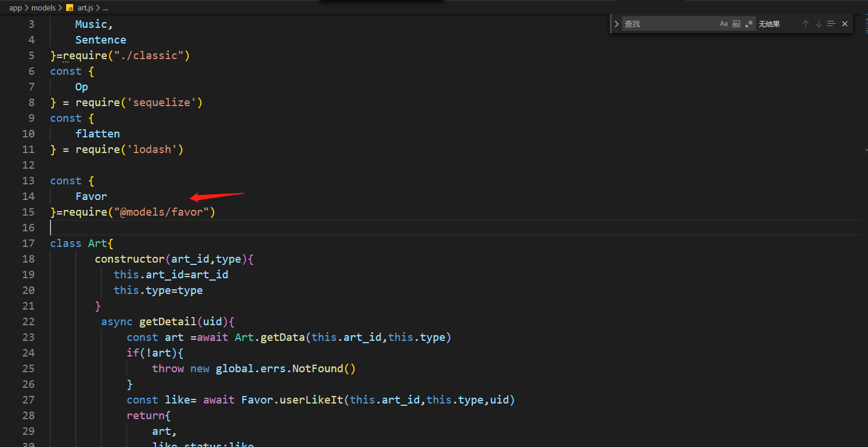Click the 'lodash' string on line 11

pos(152,149)
